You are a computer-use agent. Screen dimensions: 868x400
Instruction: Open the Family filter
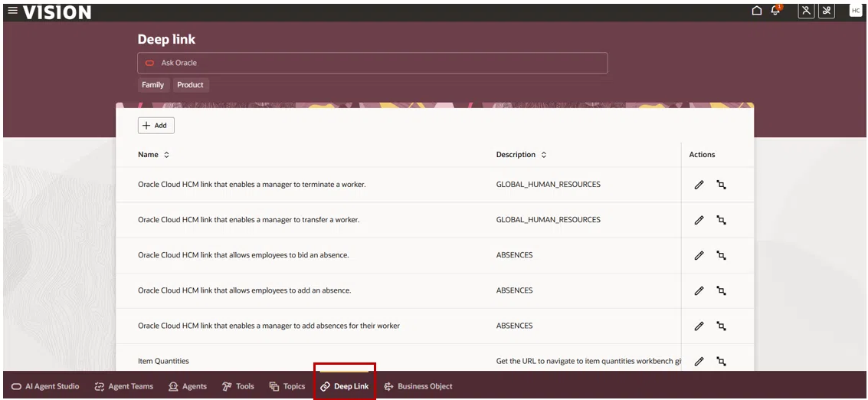[x=152, y=85]
